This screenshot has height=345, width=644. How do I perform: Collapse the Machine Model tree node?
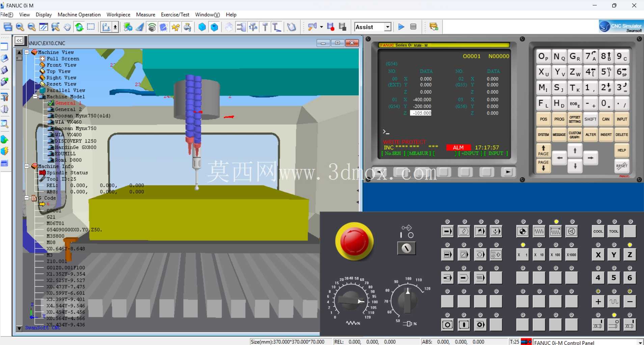(35, 97)
